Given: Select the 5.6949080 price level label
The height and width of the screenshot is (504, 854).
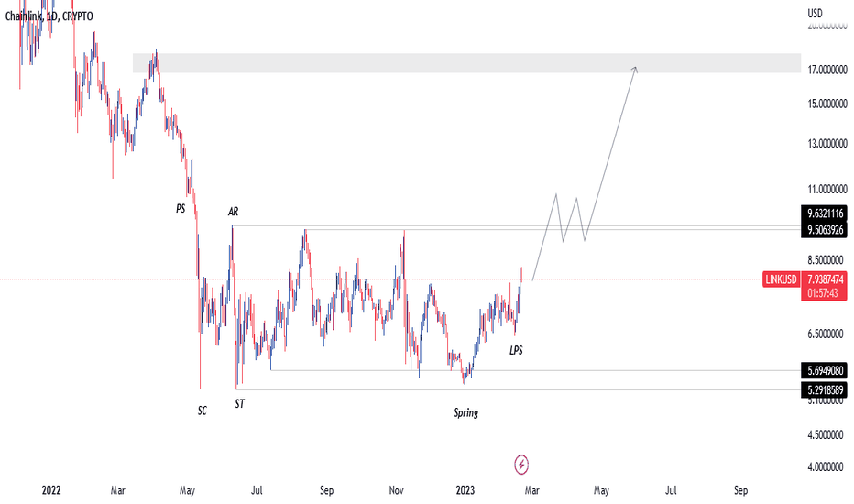Looking at the screenshot, I should pyautogui.click(x=825, y=371).
